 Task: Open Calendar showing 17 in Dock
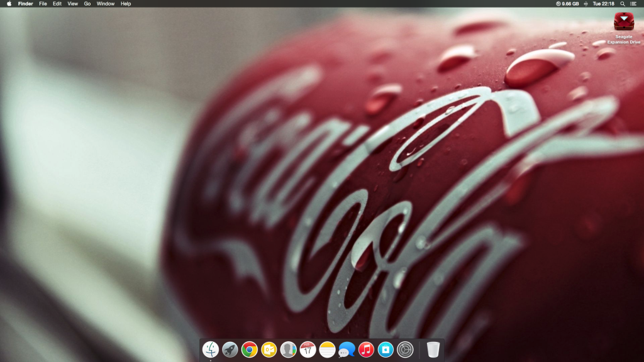[x=308, y=349]
